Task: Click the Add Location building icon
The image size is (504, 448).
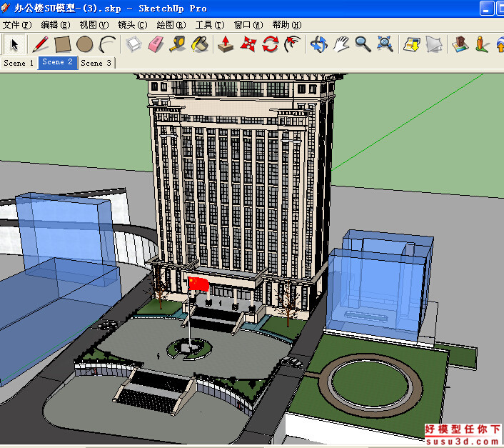Action: pos(460,44)
